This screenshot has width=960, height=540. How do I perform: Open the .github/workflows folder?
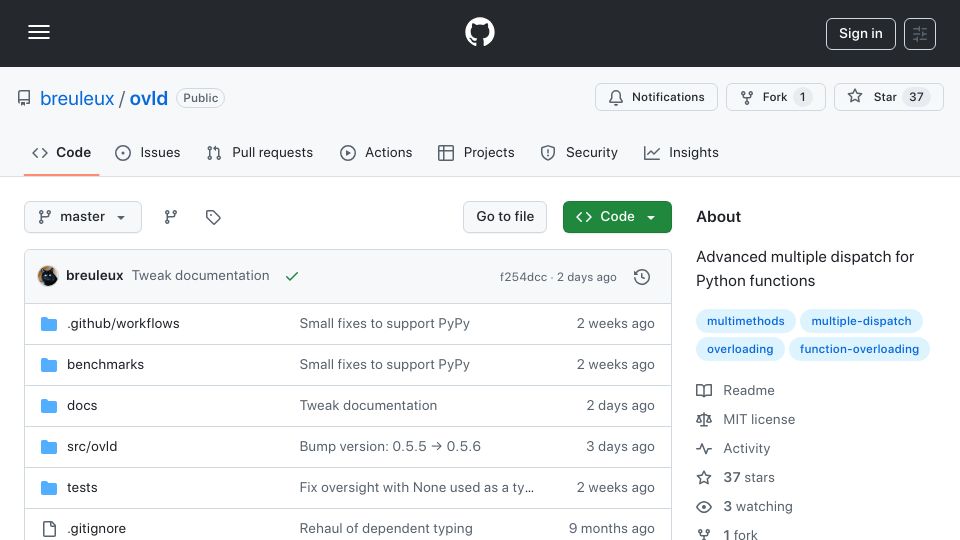coord(123,323)
